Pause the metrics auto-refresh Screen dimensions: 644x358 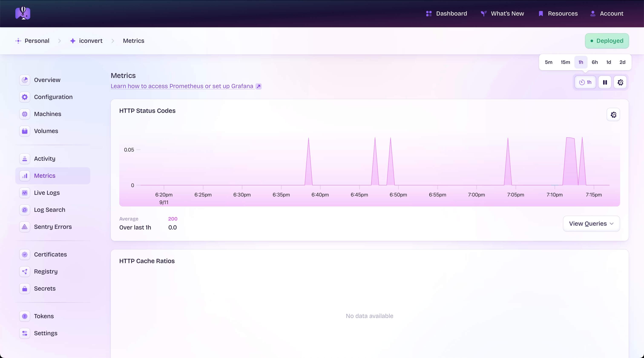(x=605, y=82)
